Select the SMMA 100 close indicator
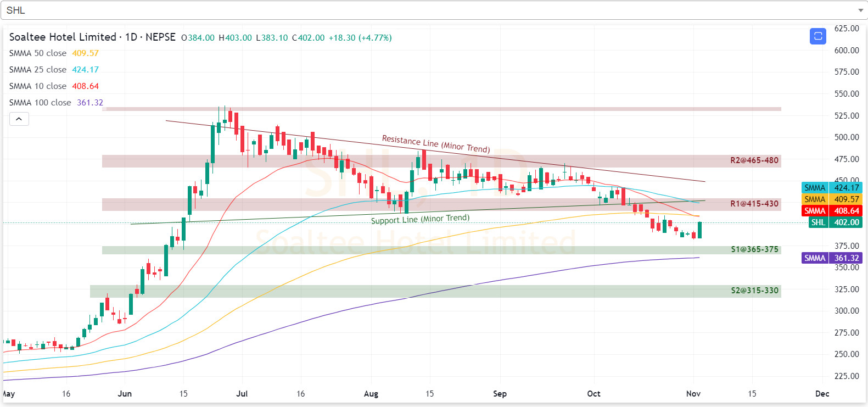 (56, 103)
